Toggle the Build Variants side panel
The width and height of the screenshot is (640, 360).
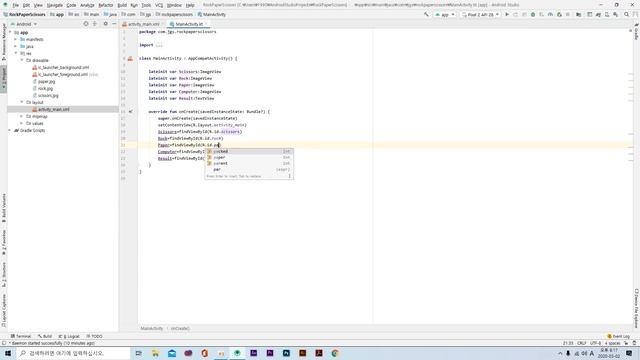coord(4,208)
